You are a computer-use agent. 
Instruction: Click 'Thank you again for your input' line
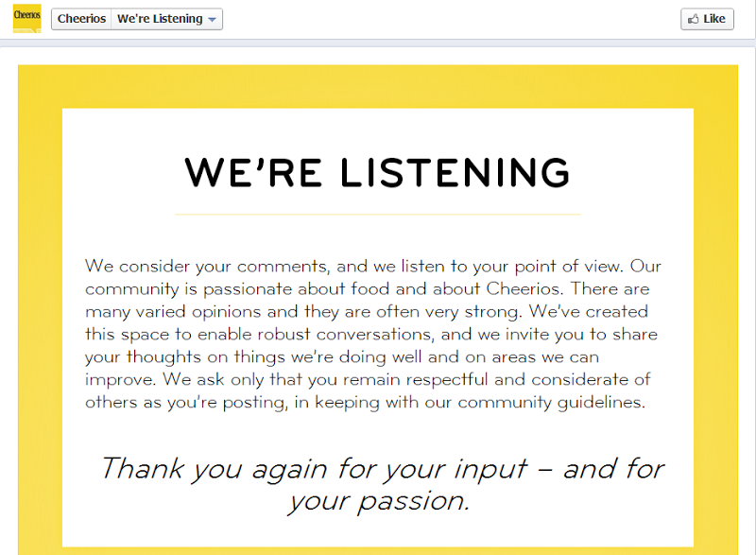click(x=314, y=469)
